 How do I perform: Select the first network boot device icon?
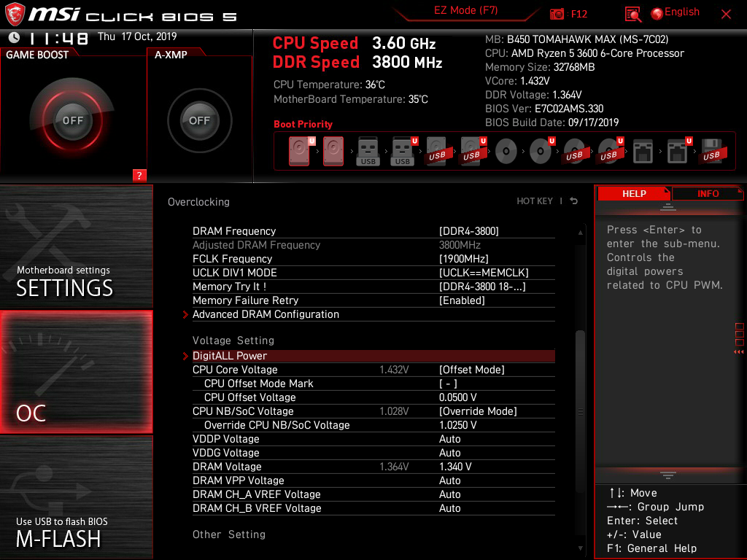[643, 152]
